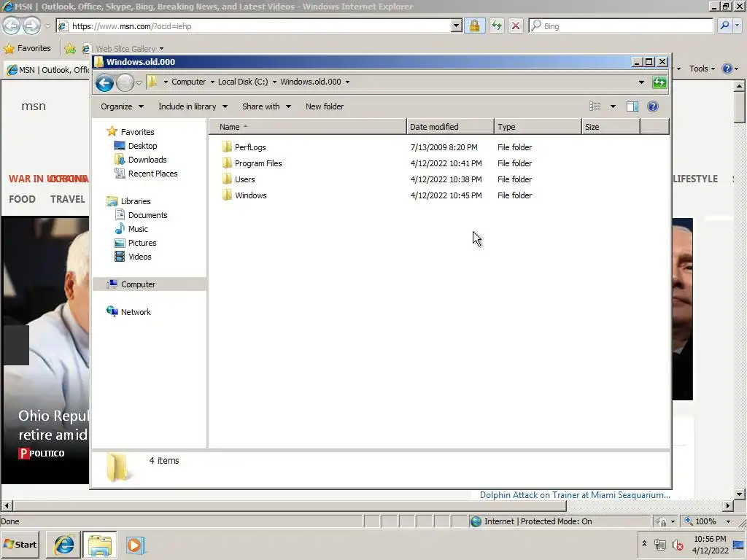Click the Explorer Forward arrow button

pyautogui.click(x=125, y=83)
